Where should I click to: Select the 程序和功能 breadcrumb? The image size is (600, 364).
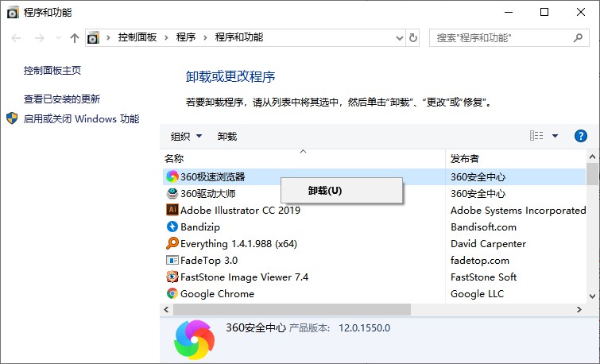(239, 37)
